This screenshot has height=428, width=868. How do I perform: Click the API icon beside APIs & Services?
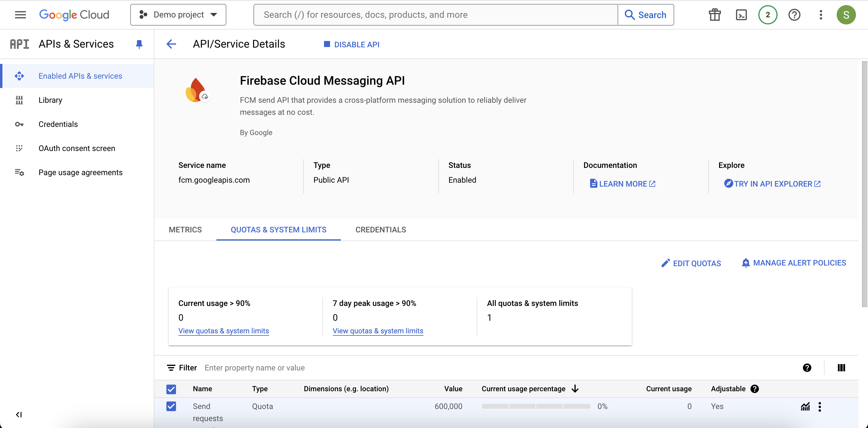click(x=19, y=44)
